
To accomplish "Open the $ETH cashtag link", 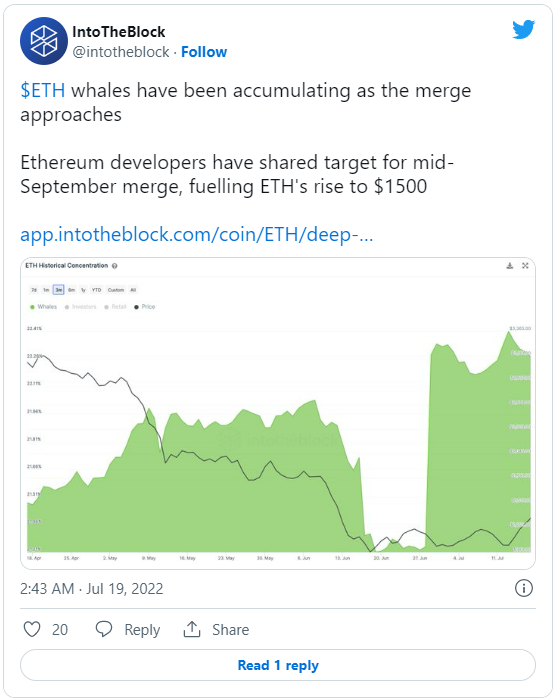I will pos(43,90).
